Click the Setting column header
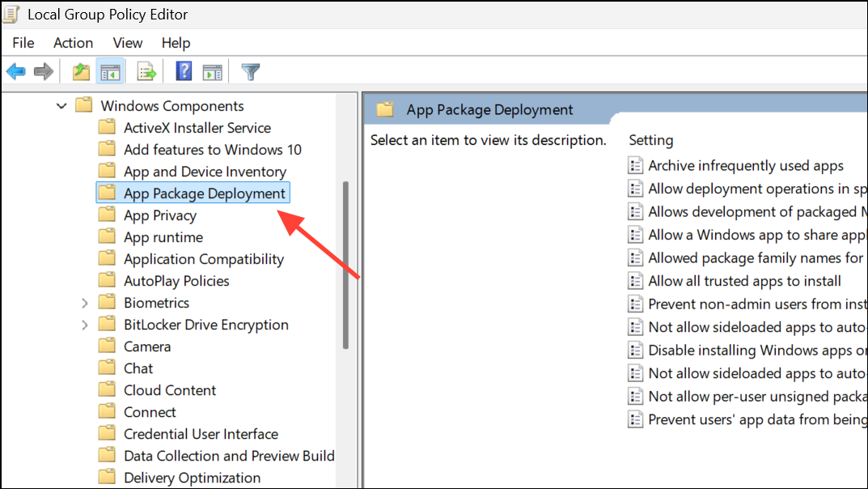868x489 pixels. click(x=651, y=140)
